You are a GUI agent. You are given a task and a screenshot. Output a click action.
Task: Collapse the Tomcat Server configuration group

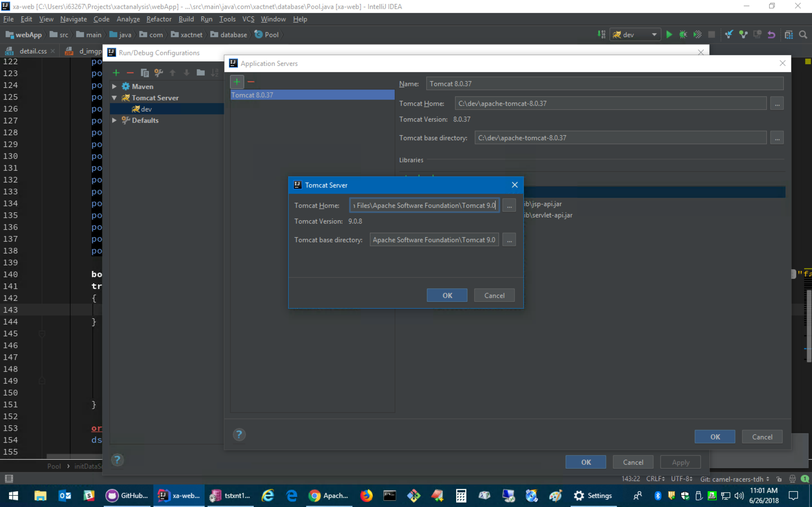click(114, 97)
